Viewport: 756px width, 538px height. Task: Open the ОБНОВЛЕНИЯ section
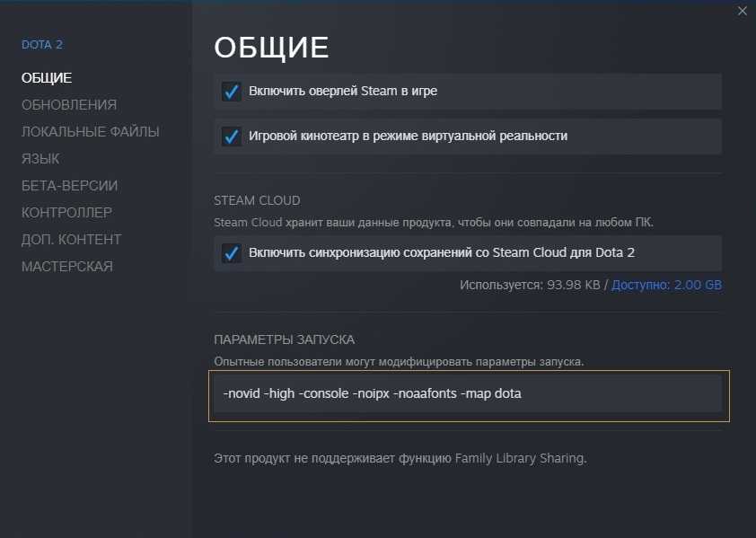click(69, 105)
